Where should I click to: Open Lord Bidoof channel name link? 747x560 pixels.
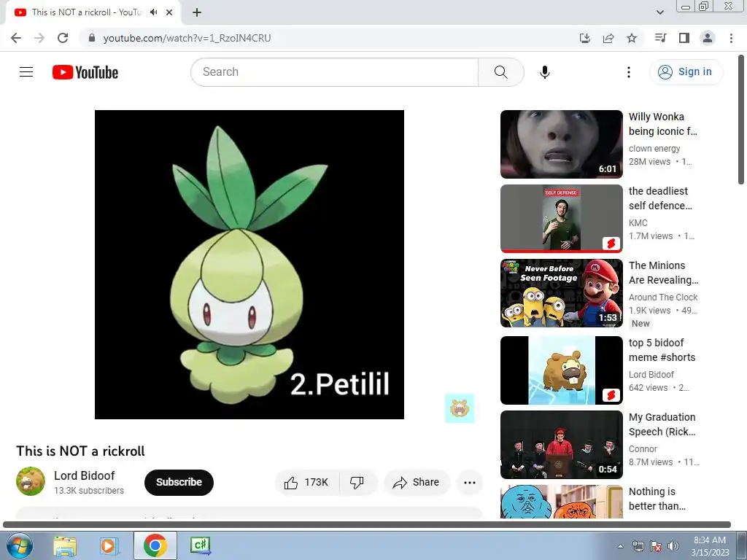point(85,475)
